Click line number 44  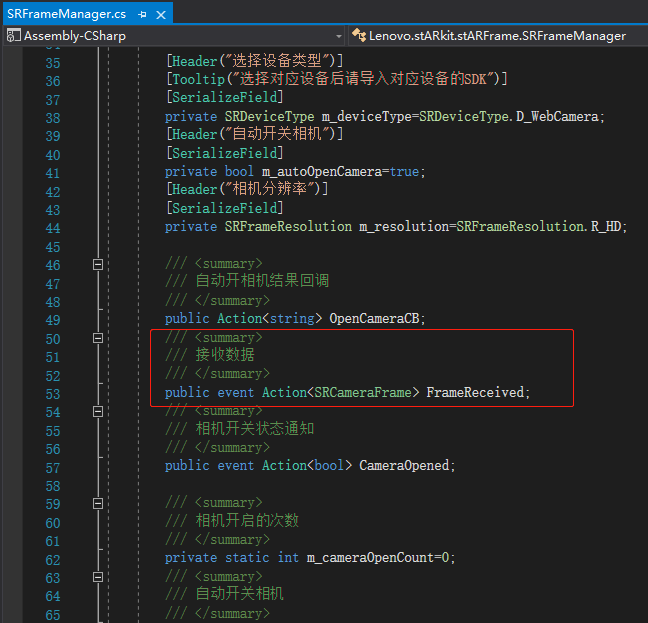point(53,228)
